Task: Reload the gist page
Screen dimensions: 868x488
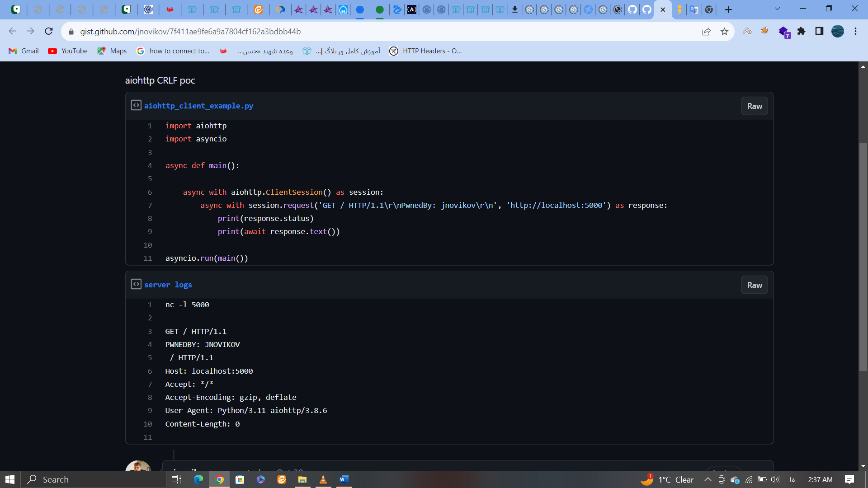Action: point(49,31)
